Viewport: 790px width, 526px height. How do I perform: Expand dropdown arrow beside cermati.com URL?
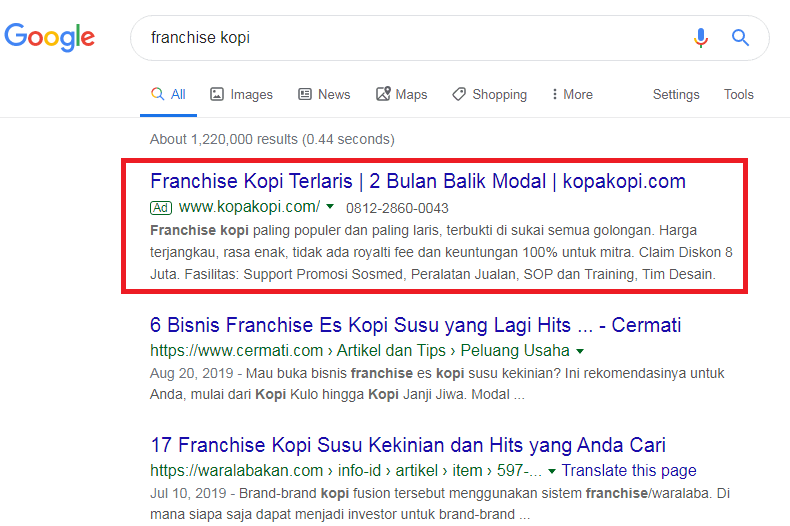click(580, 351)
